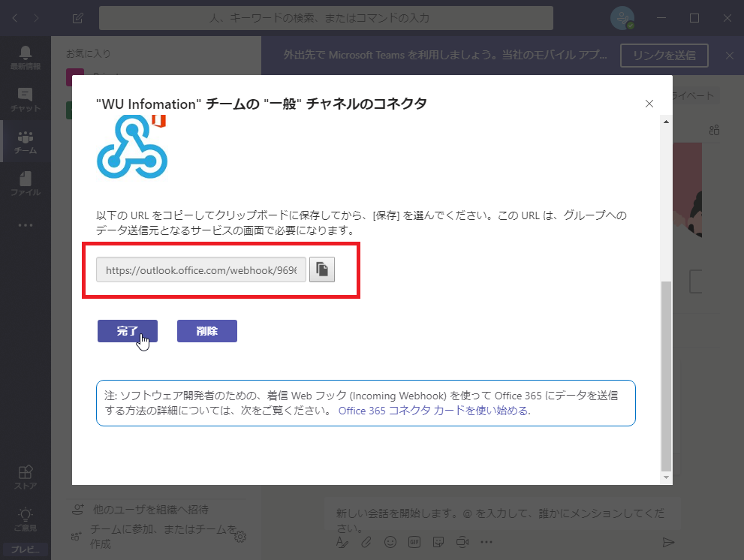Open the sticker picker
This screenshot has width=744, height=560.
(x=438, y=542)
